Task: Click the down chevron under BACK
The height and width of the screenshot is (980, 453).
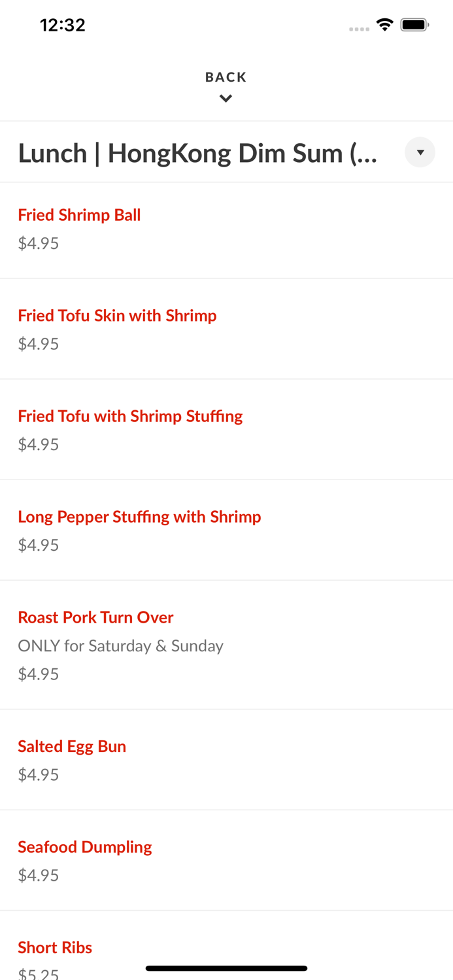Action: pos(226,99)
